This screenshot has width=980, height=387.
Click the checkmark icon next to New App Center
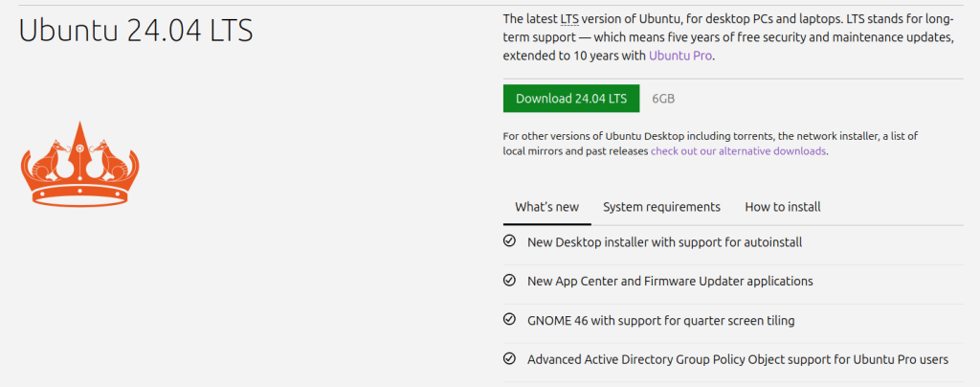pos(509,281)
